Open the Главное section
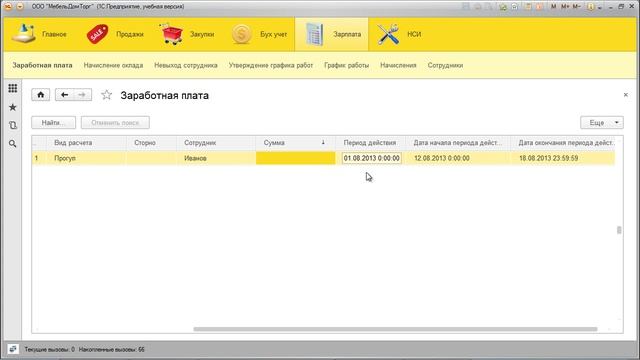640x360 pixels. (x=39, y=34)
